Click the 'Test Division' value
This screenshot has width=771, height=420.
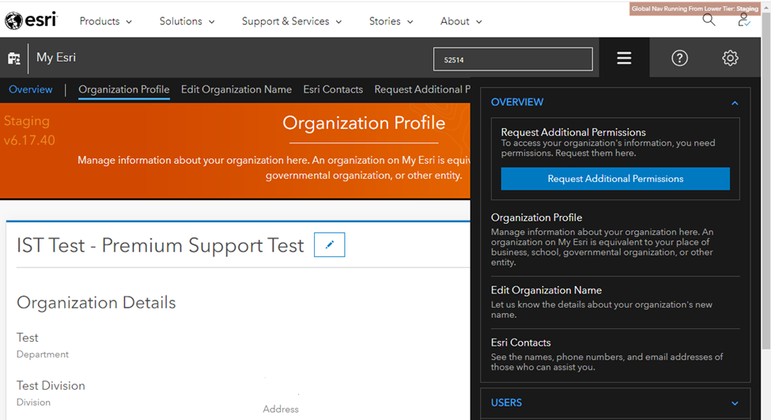(51, 386)
